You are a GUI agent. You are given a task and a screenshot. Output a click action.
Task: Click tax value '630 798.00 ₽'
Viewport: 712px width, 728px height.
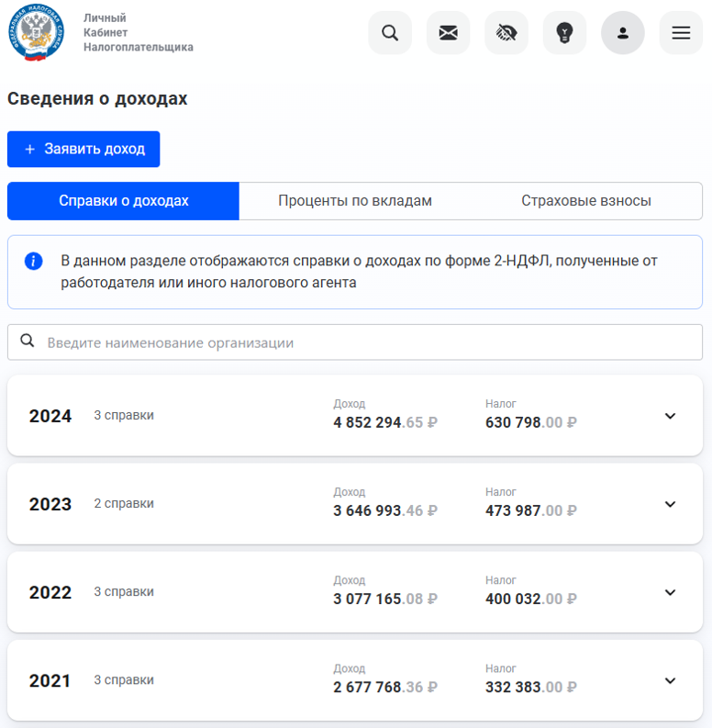coord(531,422)
